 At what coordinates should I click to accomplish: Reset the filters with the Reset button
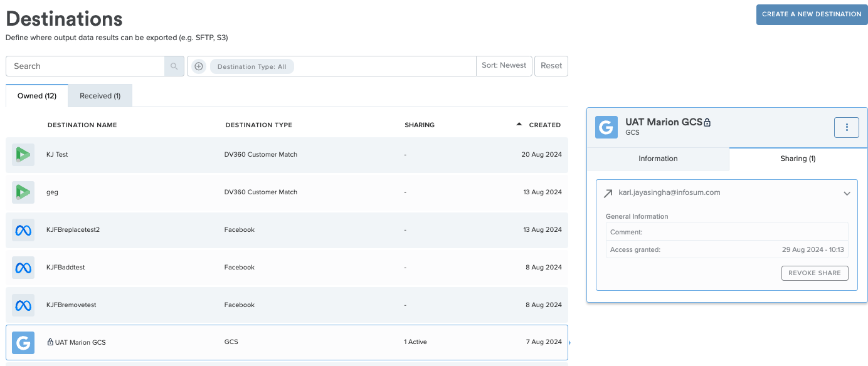coord(551,66)
